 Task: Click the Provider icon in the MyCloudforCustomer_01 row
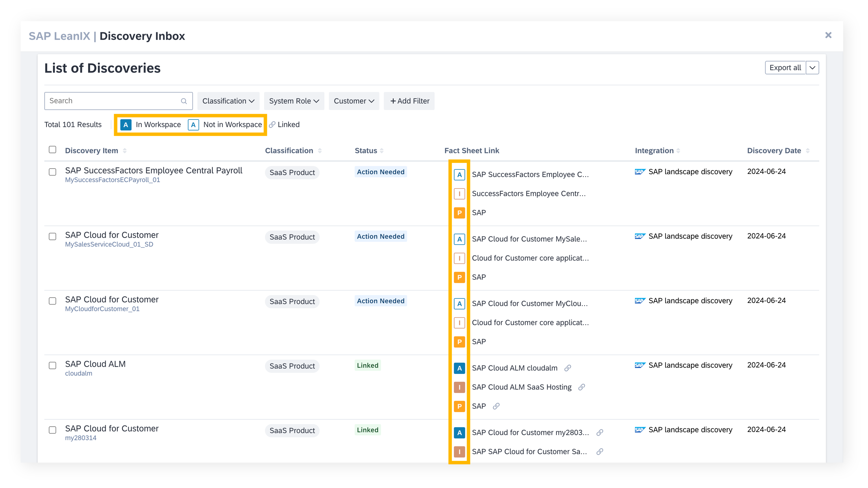click(459, 342)
